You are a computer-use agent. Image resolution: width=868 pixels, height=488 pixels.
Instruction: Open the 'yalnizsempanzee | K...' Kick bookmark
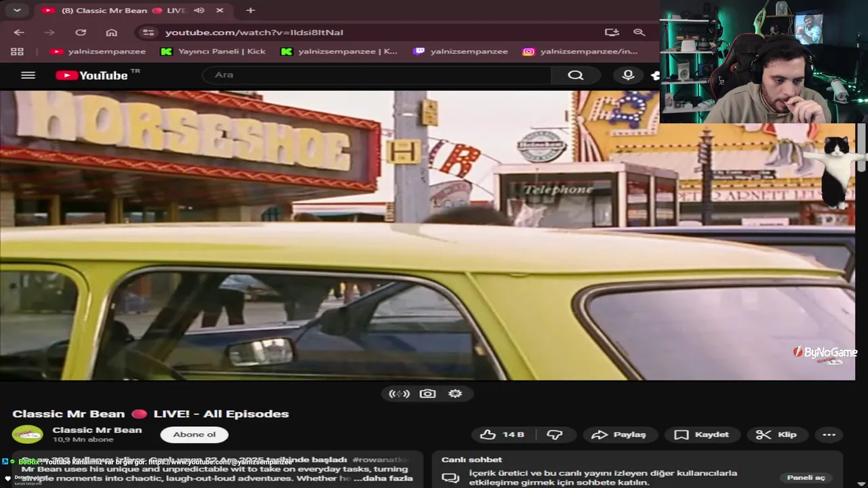[x=339, y=51]
